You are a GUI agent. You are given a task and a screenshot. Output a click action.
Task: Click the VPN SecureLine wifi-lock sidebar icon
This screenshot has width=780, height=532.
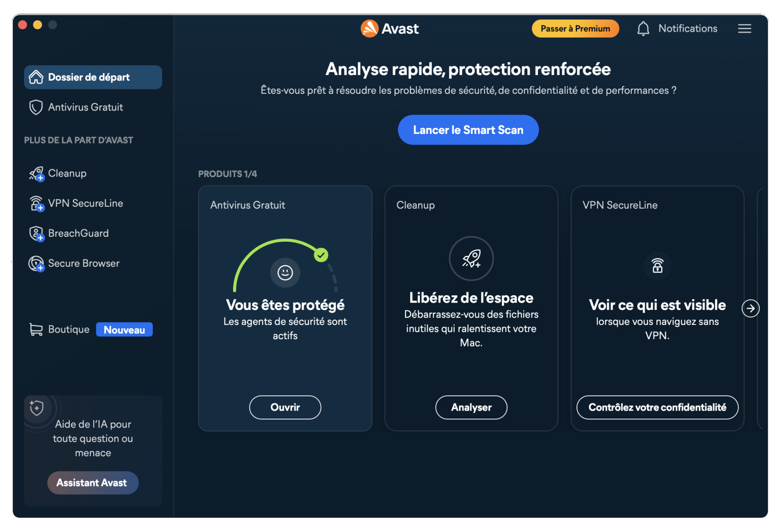tap(37, 203)
